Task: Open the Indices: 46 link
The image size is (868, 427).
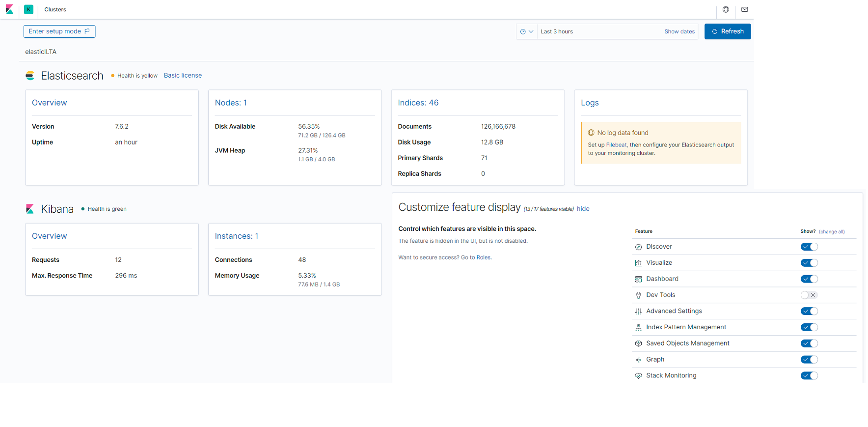Action: [x=418, y=103]
